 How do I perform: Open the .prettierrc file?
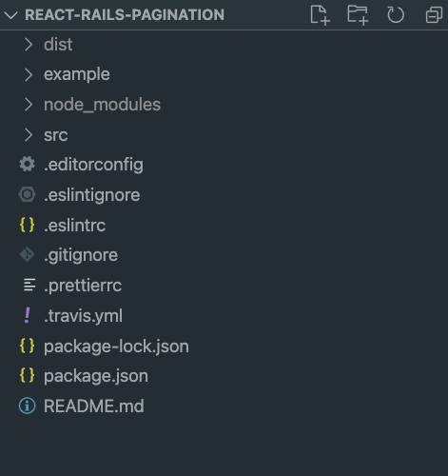click(224, 286)
